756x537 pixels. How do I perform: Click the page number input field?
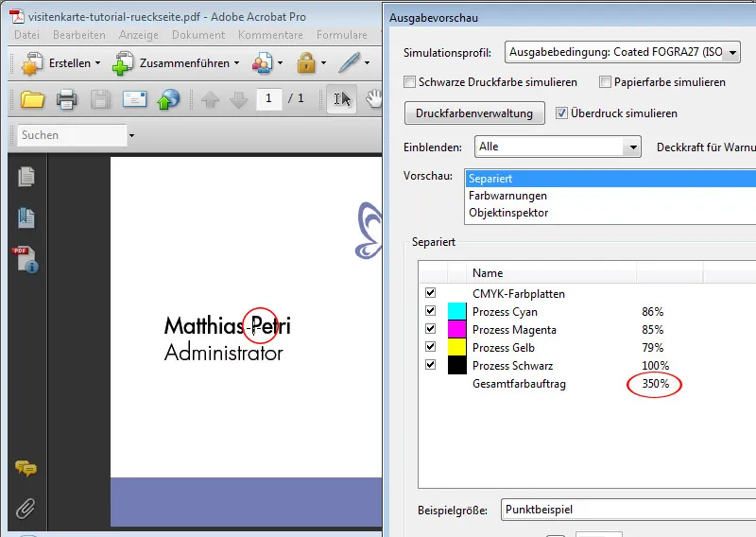(x=268, y=99)
